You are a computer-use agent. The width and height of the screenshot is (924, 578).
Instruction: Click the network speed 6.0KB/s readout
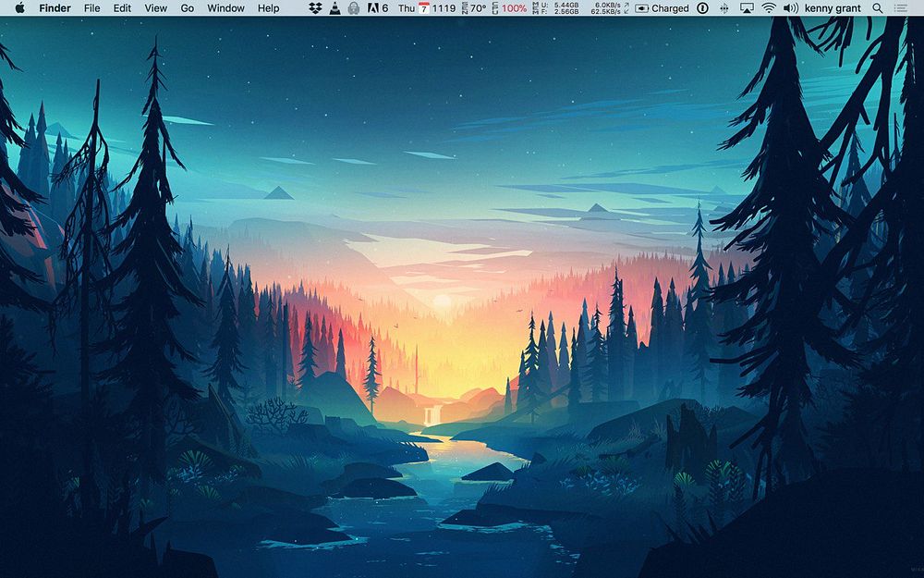click(610, 8)
